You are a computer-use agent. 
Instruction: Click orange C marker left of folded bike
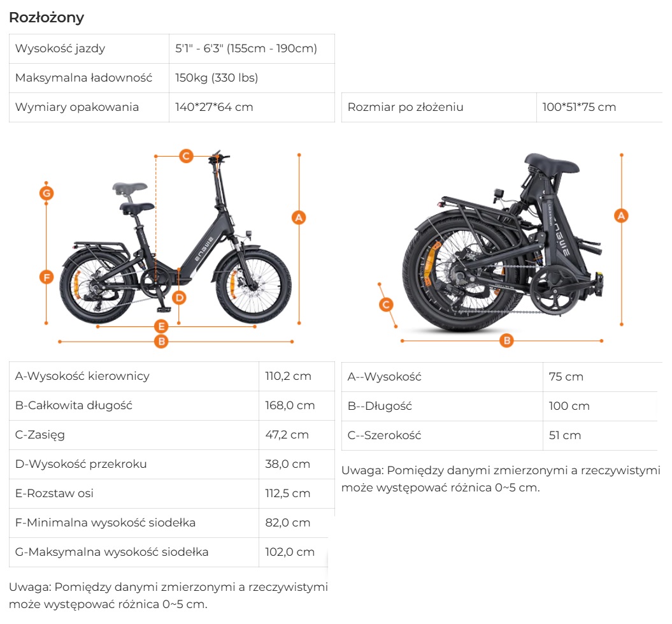pos(386,305)
